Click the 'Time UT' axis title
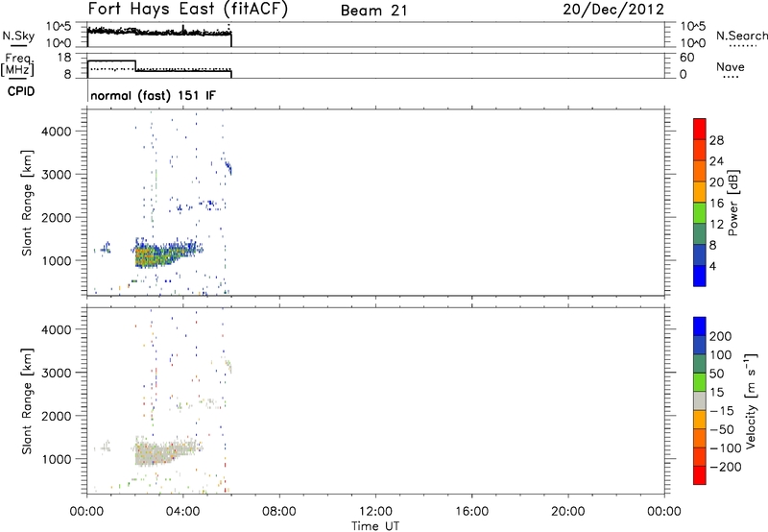 click(x=375, y=526)
